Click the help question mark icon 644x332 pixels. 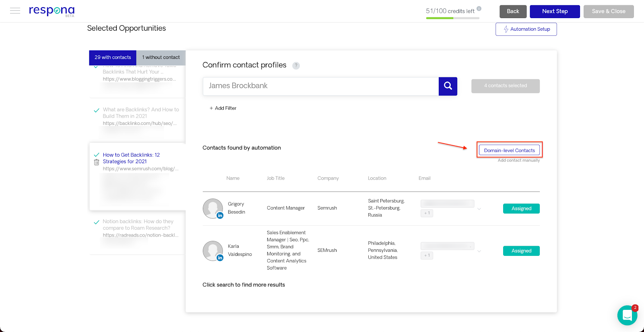[296, 66]
